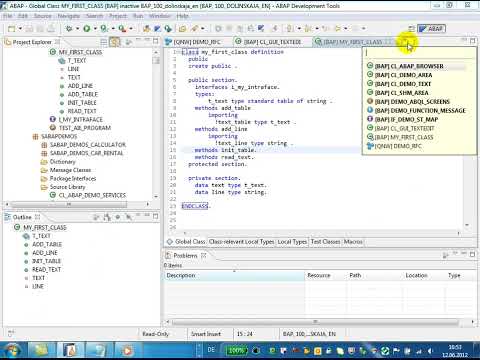Select SABAP_DEMOS_CALCULATOR package
Screen dimensions: 480x360
click(x=88, y=145)
